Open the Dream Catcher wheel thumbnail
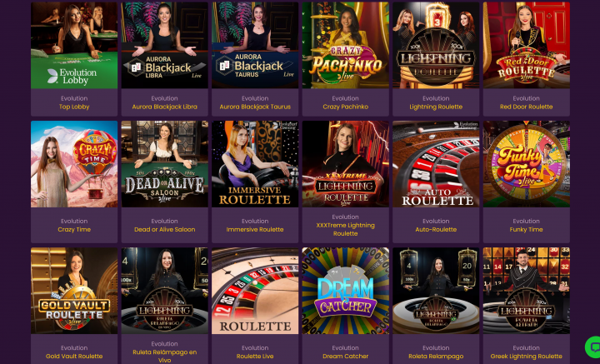The image size is (600, 364). tap(346, 291)
